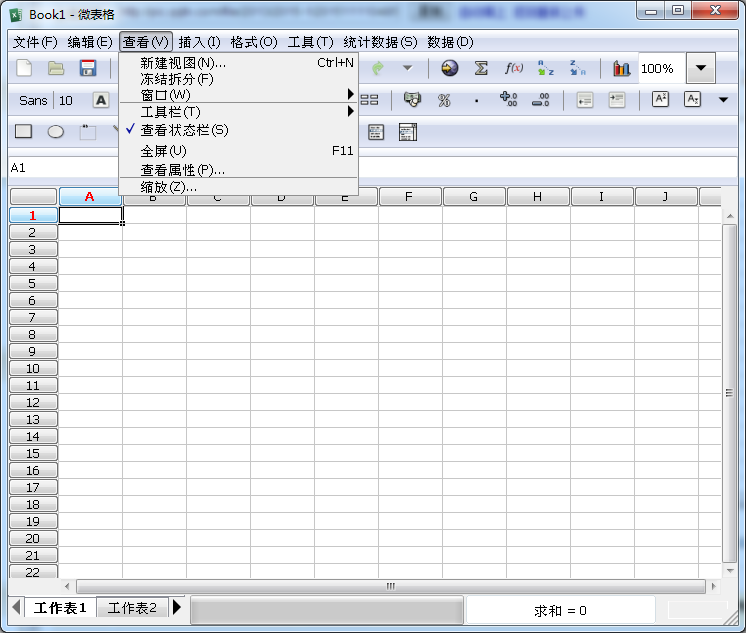Open the zoom percentage dropdown arrow
This screenshot has width=746, height=633.
700,68
